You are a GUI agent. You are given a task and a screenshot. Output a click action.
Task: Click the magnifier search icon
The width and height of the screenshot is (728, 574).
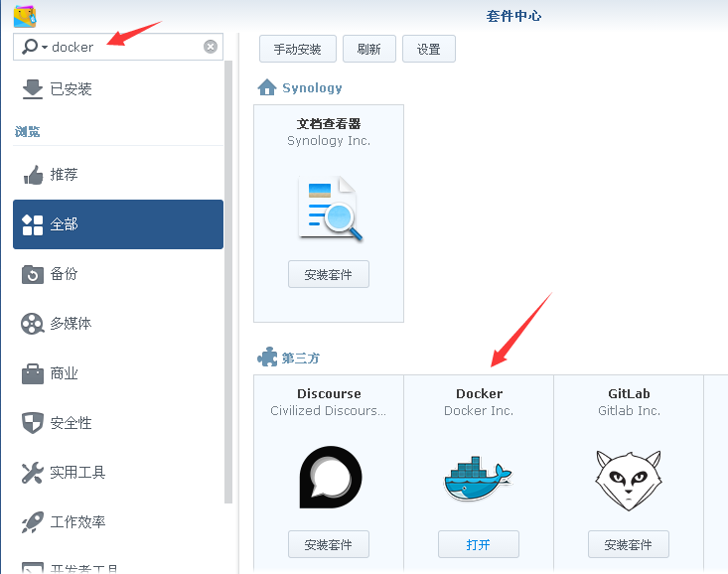tap(30, 47)
